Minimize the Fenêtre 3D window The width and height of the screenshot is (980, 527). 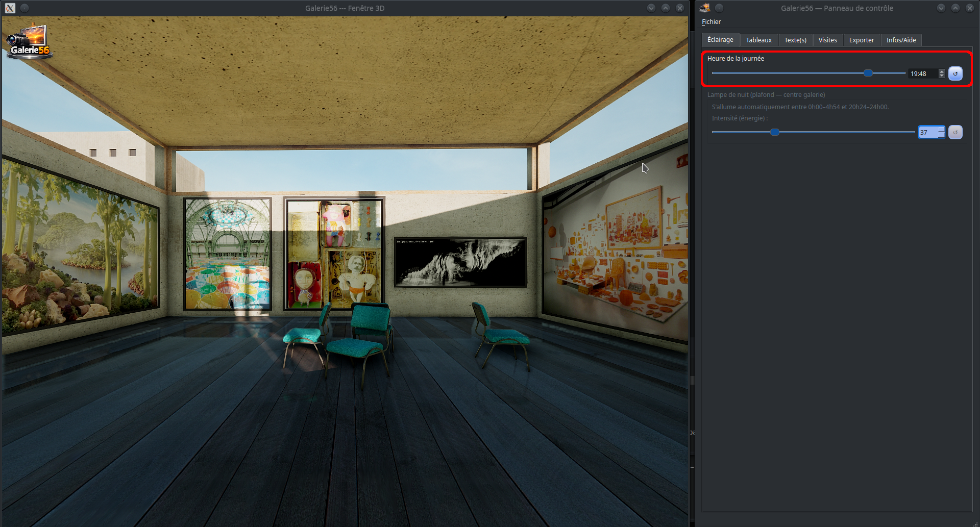(651, 8)
